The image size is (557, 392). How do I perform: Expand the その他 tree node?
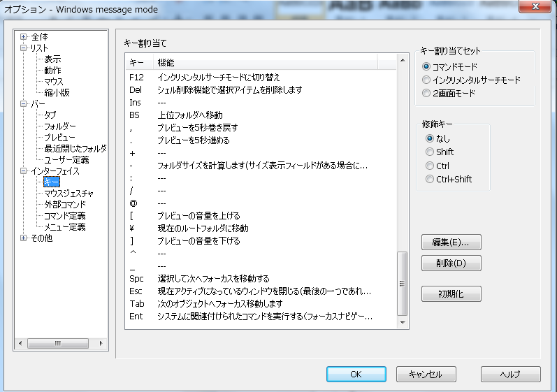24,238
